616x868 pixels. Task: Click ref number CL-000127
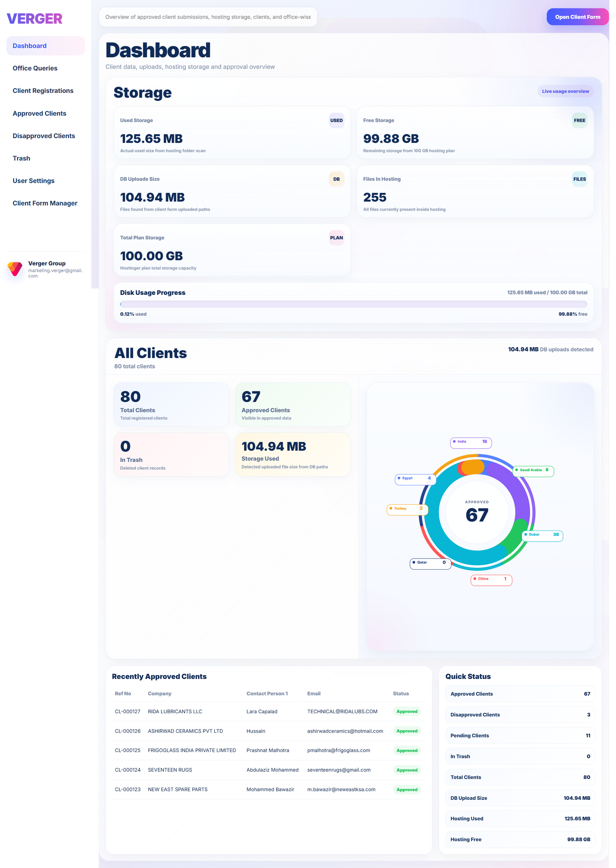127,711
